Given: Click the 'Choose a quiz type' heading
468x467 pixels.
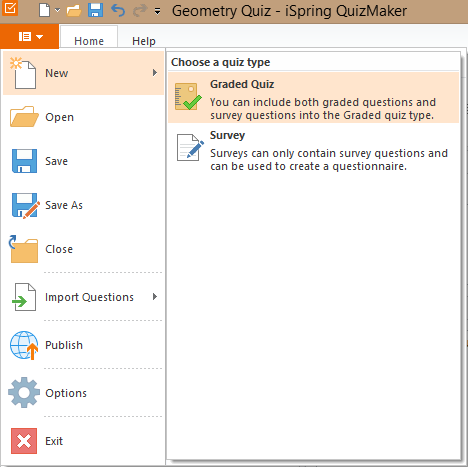Looking at the screenshot, I should pyautogui.click(x=220, y=62).
